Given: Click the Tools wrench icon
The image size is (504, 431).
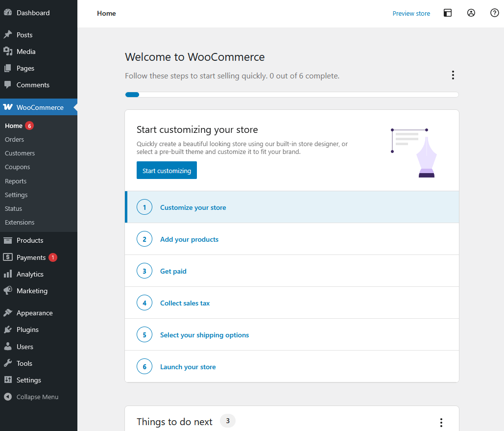Looking at the screenshot, I should [8, 363].
